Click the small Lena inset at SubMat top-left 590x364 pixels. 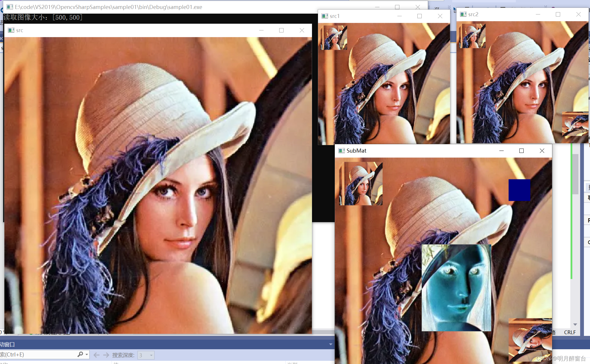361,183
